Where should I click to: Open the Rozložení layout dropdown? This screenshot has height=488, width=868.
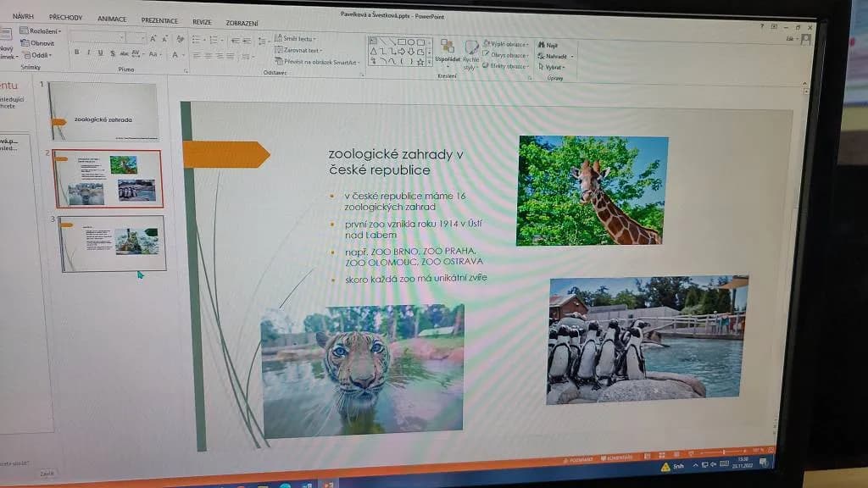point(41,31)
